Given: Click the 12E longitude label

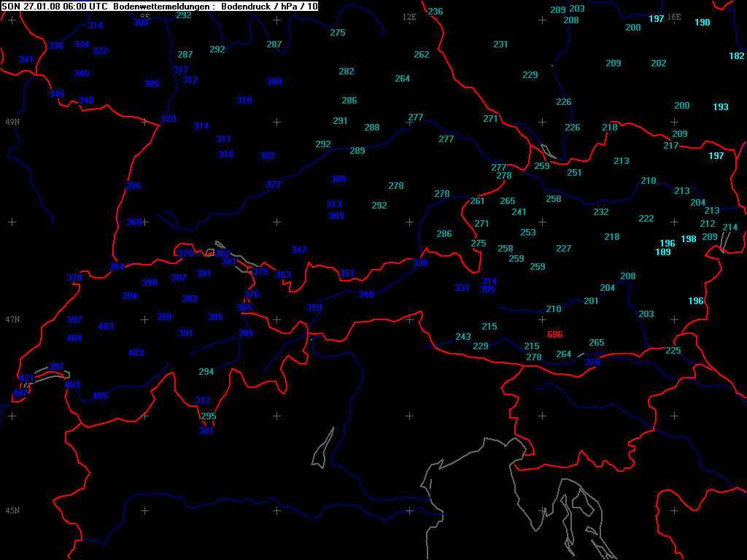Looking at the screenshot, I should 409,17.
